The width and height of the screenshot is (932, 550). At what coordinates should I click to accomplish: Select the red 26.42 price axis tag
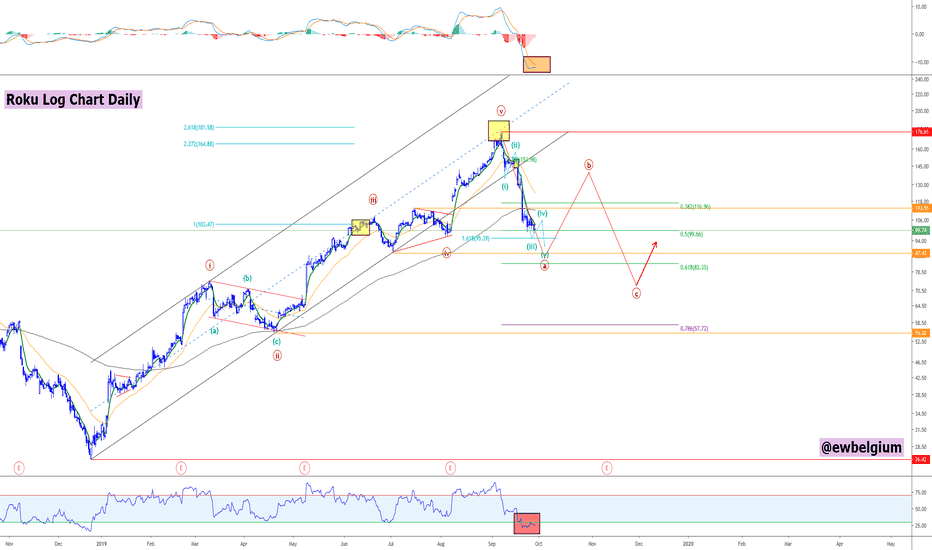(921, 460)
